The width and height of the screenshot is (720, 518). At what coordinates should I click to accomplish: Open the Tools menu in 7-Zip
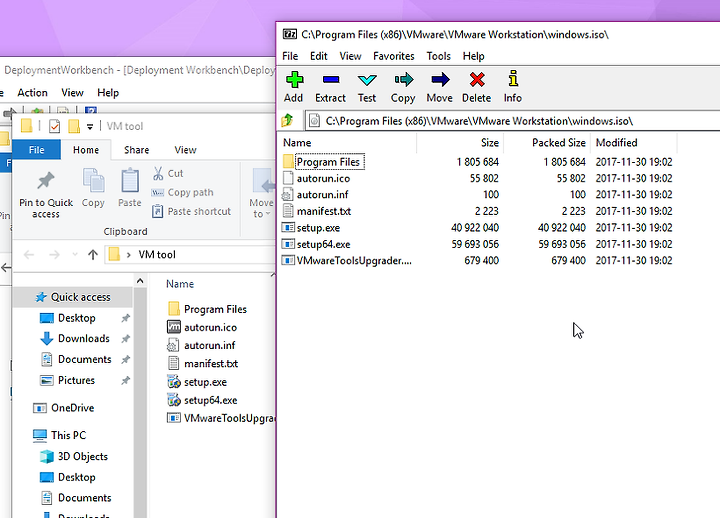pyautogui.click(x=439, y=56)
